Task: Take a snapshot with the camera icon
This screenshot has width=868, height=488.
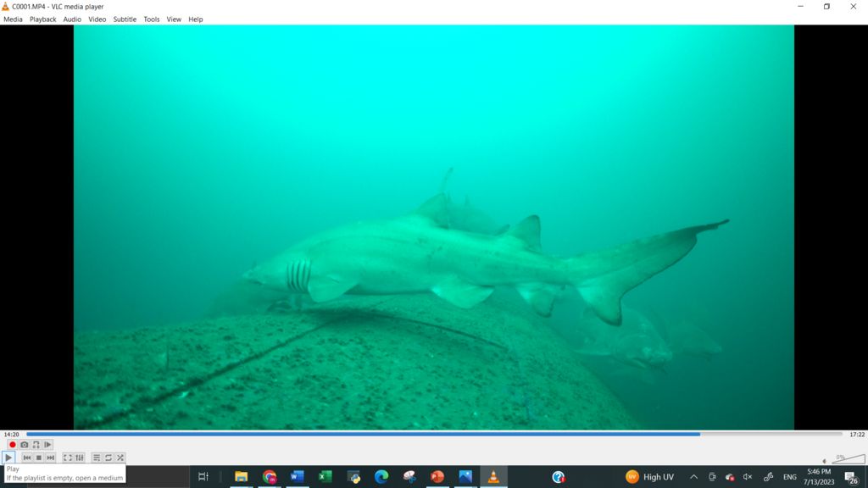Action: (x=25, y=445)
